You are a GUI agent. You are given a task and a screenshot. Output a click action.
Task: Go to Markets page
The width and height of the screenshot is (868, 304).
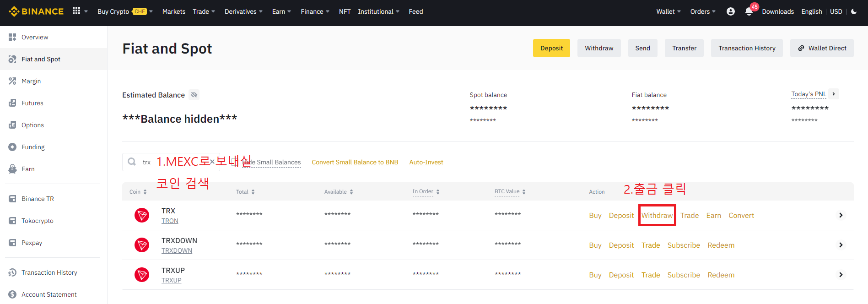click(174, 11)
